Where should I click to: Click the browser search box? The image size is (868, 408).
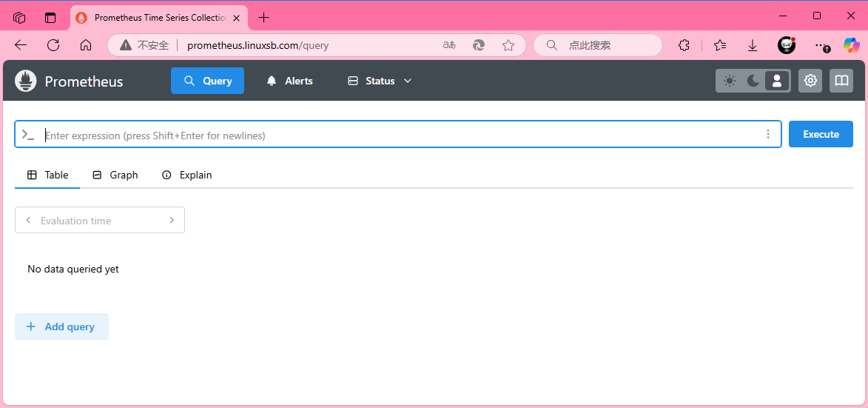598,45
